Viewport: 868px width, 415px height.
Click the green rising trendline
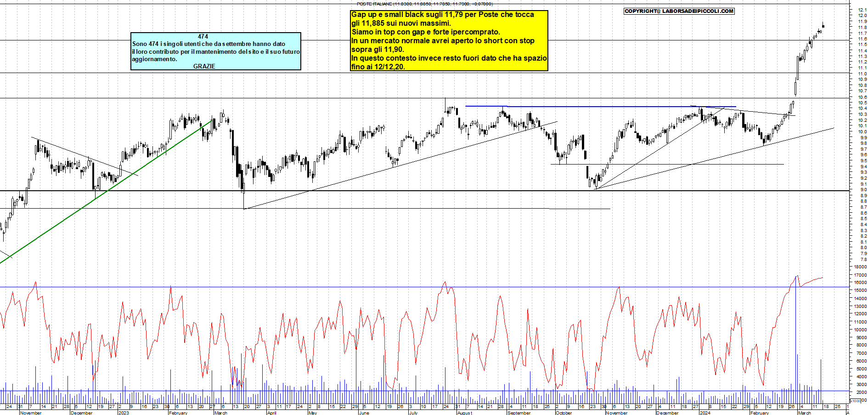pos(106,192)
